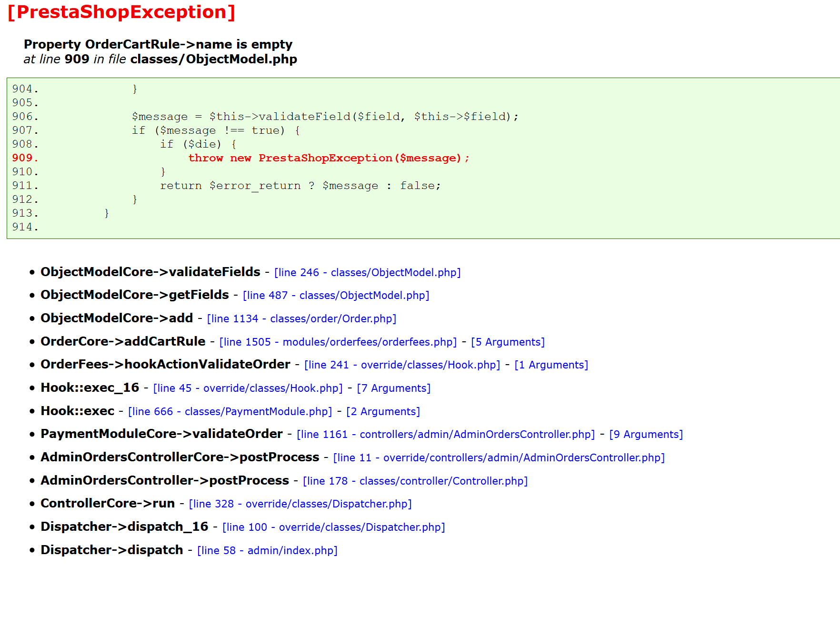Open the line 1505 modules/orderfees/orderfees.php link
Screen dimensions: 840x636
(x=338, y=342)
